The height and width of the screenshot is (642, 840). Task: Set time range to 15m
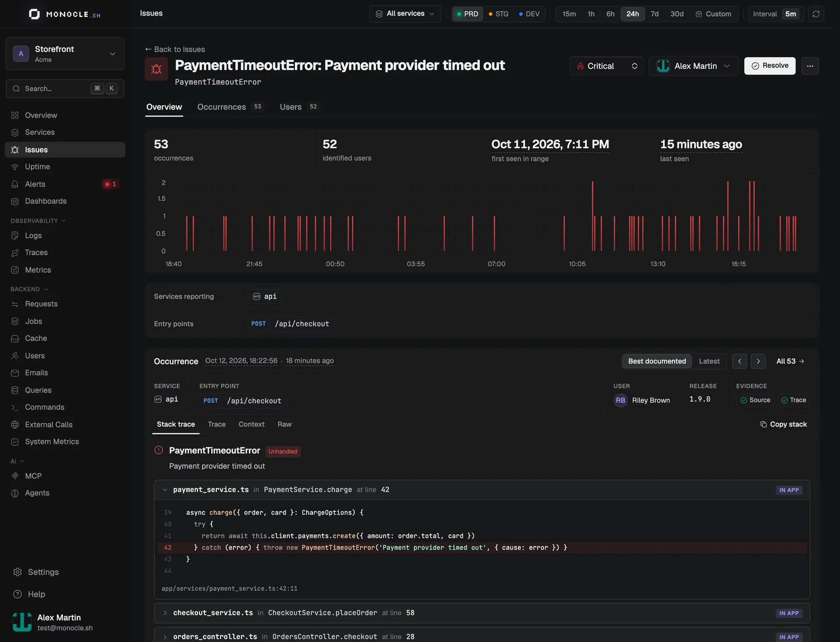pos(569,14)
